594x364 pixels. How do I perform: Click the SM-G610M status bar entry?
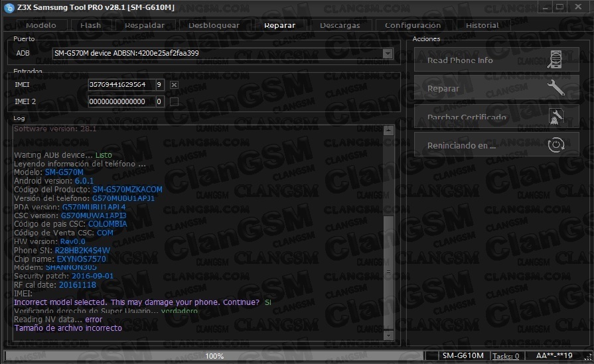463,355
